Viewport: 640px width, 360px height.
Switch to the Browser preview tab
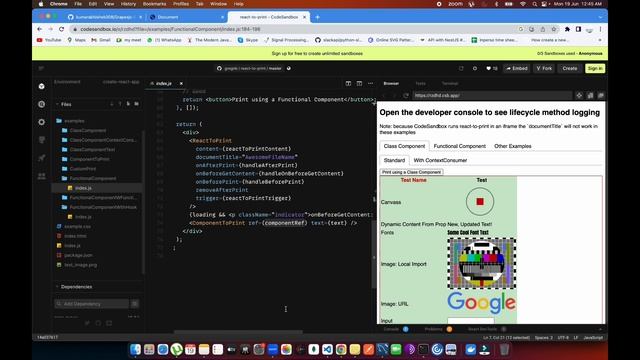391,83
